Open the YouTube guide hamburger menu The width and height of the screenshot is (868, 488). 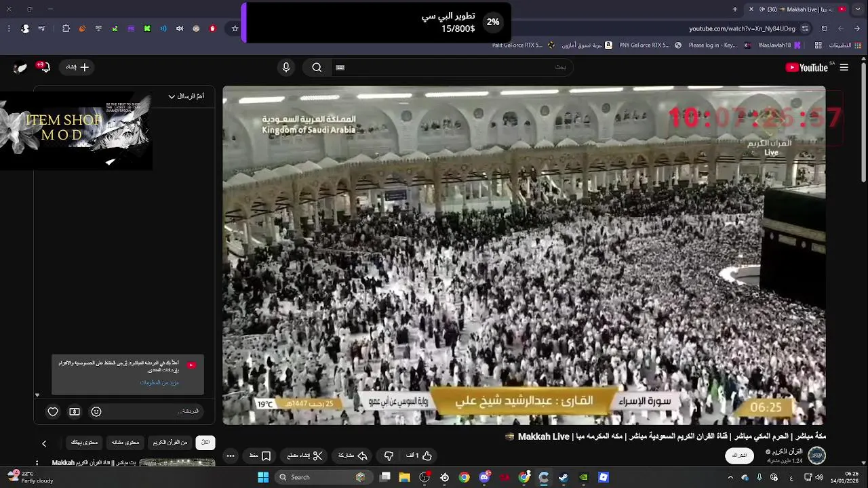pos(844,67)
